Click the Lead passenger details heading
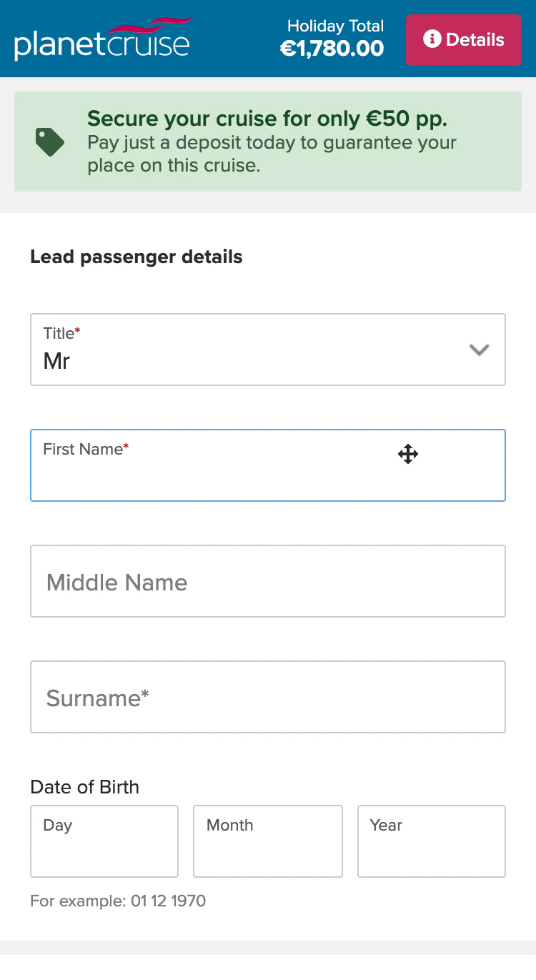 (136, 257)
